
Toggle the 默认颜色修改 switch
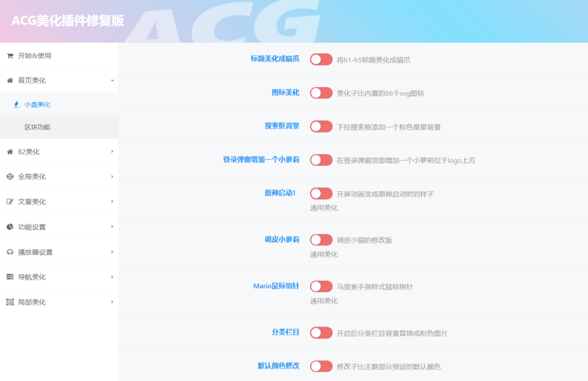click(x=321, y=366)
